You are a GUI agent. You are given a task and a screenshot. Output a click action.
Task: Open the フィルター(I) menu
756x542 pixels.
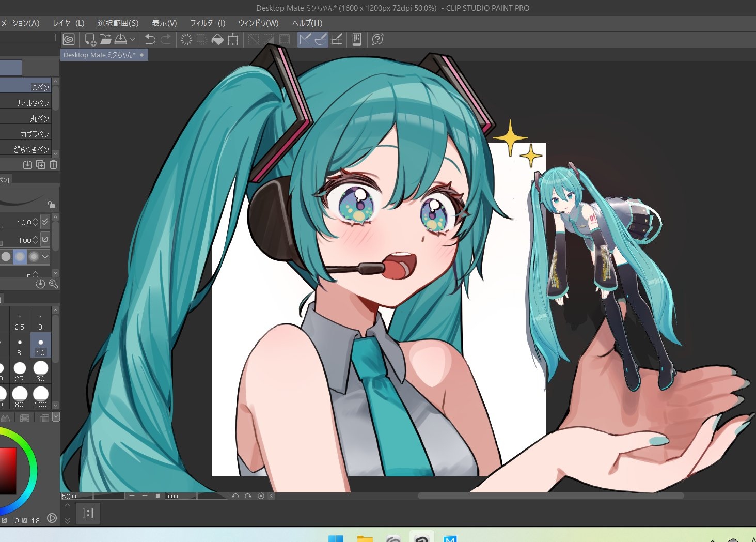[208, 23]
